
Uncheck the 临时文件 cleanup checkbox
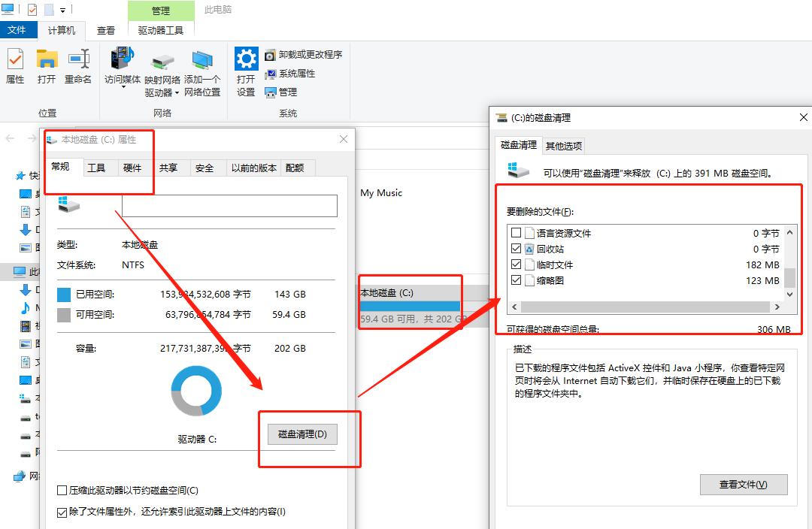(517, 264)
